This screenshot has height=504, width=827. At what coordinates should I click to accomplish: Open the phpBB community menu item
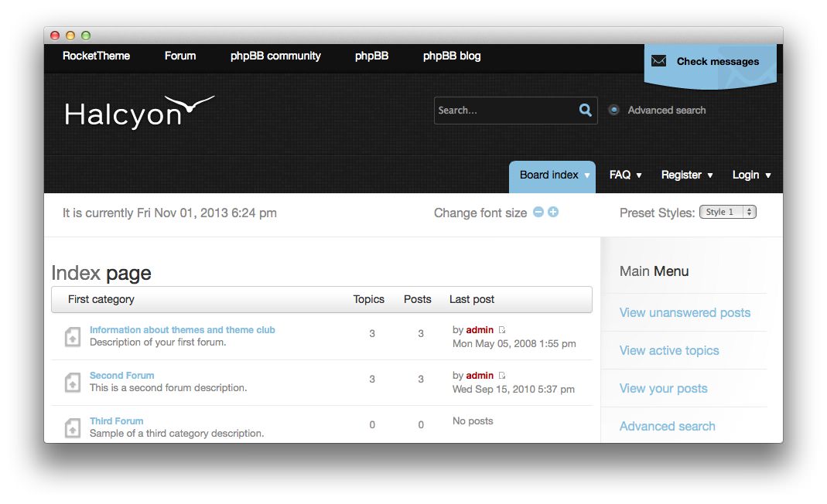[x=275, y=56]
